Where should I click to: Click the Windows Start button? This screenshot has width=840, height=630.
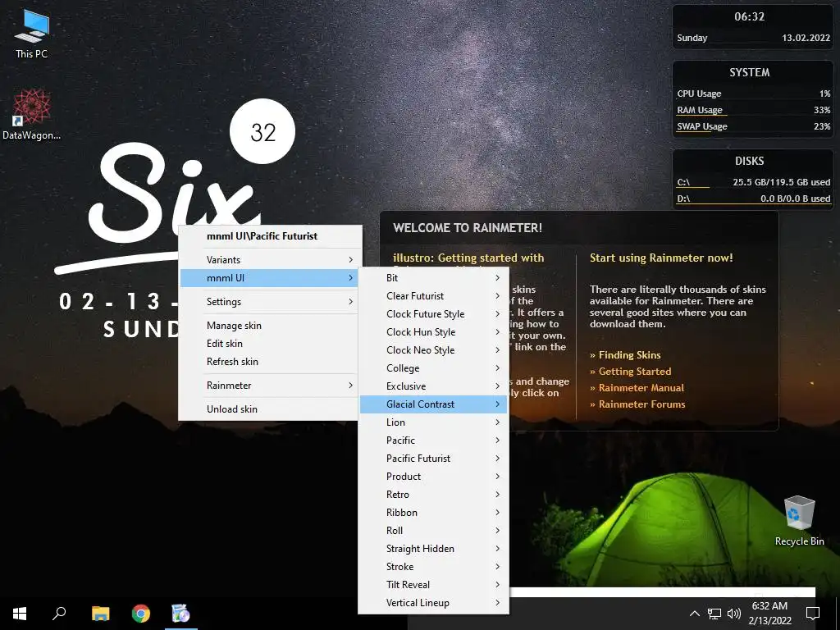(20, 614)
